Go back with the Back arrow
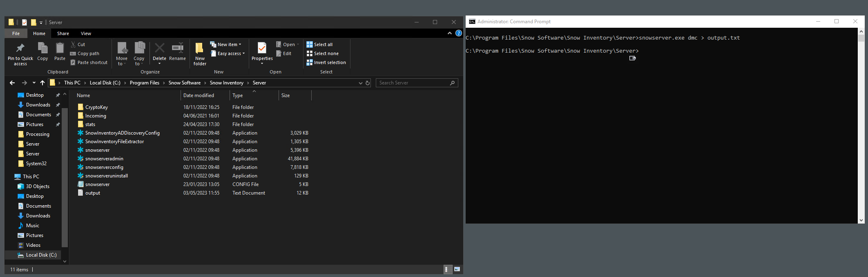 click(12, 83)
